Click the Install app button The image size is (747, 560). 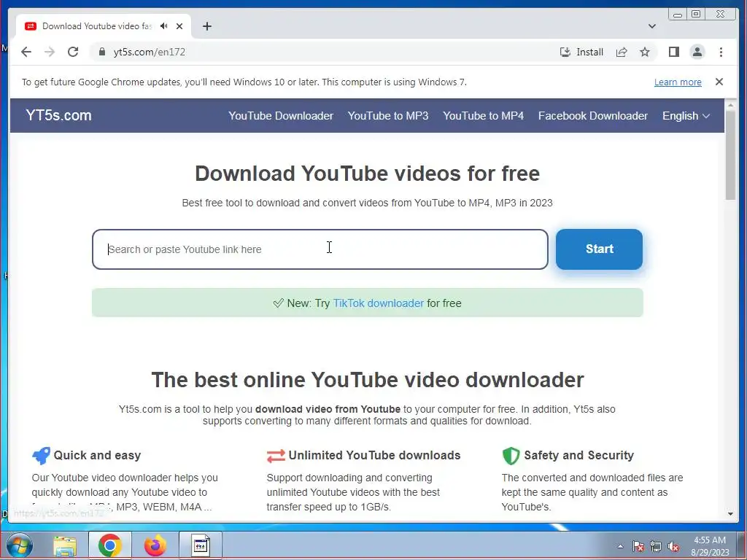581,52
